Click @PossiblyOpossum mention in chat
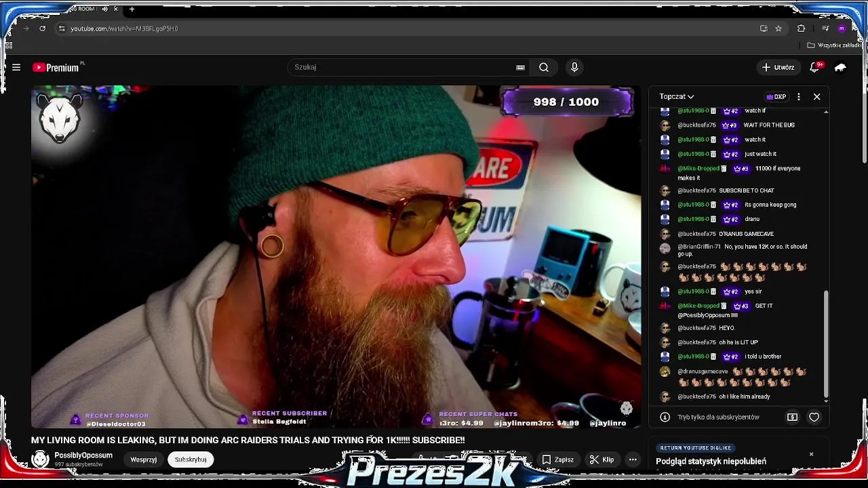868x488 pixels. pyautogui.click(x=703, y=315)
